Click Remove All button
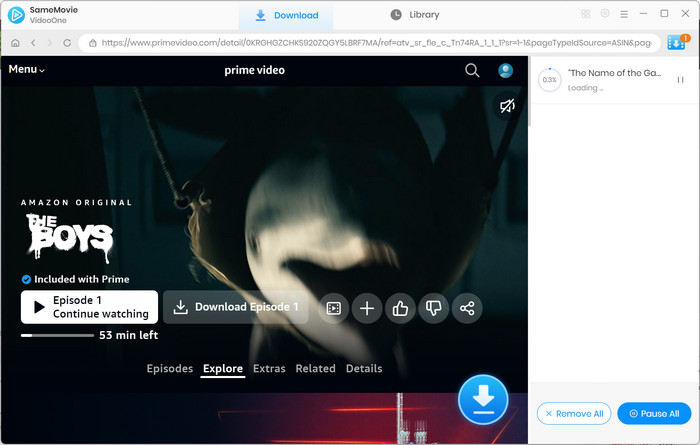 click(x=574, y=414)
